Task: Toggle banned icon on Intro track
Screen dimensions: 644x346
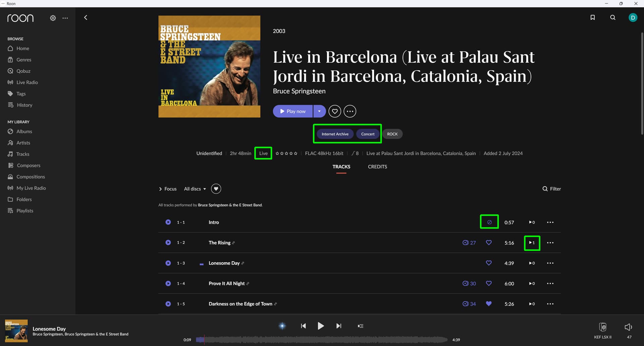Action: (x=489, y=222)
